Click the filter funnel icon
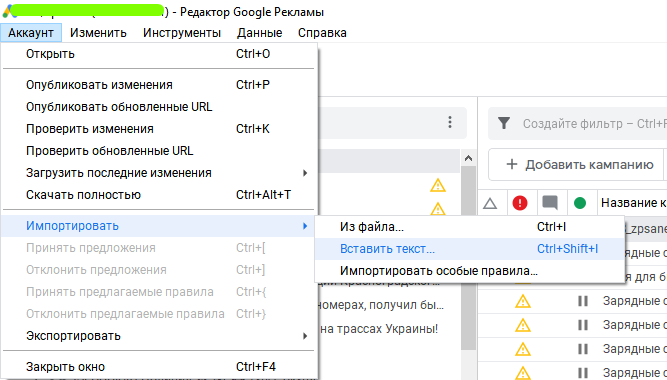The image size is (667, 380). (504, 123)
